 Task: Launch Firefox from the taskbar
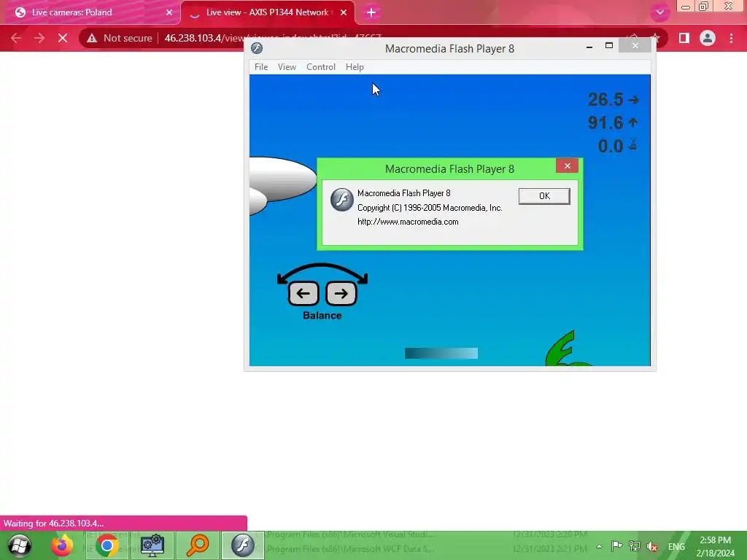tap(62, 545)
